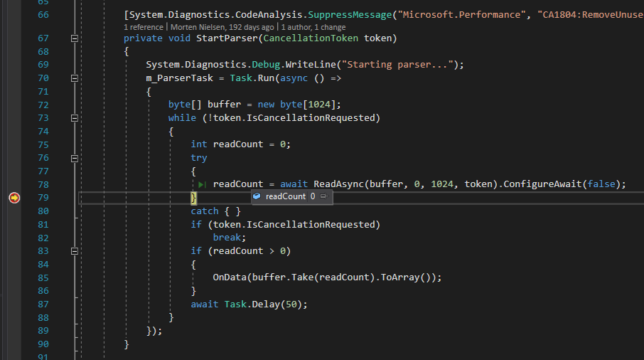Click the break statement on line 82
The image size is (644, 360).
pos(227,238)
